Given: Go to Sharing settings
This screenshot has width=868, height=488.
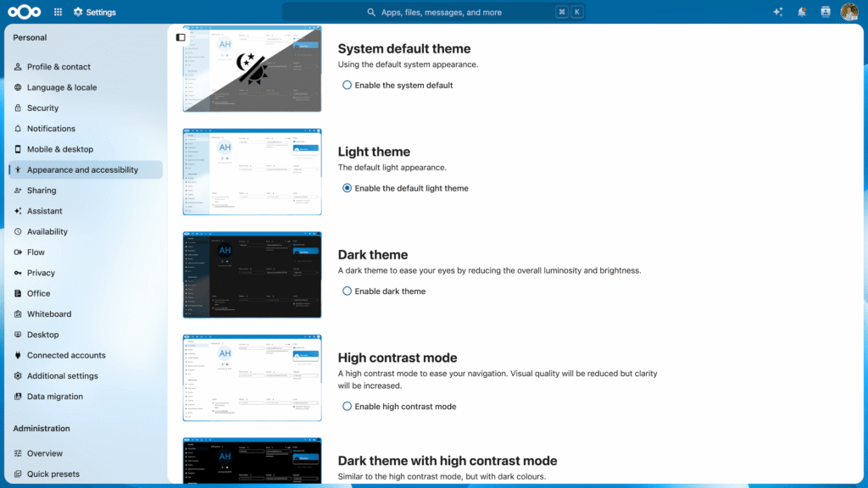Looking at the screenshot, I should pyautogui.click(x=86, y=191).
